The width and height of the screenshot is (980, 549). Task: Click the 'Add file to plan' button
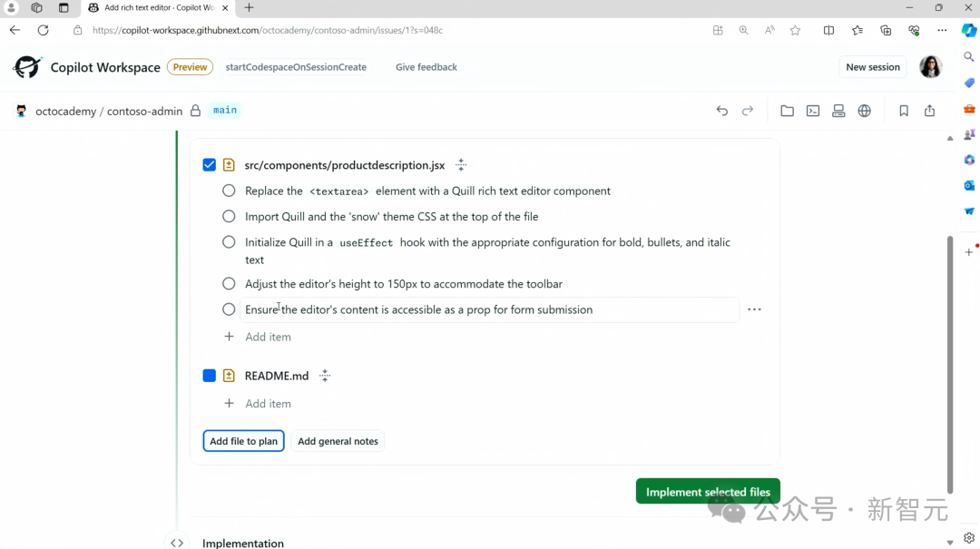[243, 441]
